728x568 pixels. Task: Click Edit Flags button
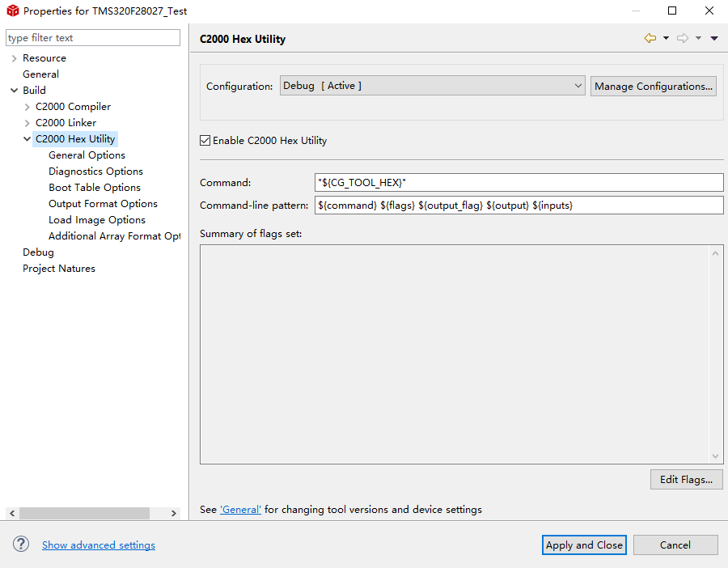click(x=686, y=480)
